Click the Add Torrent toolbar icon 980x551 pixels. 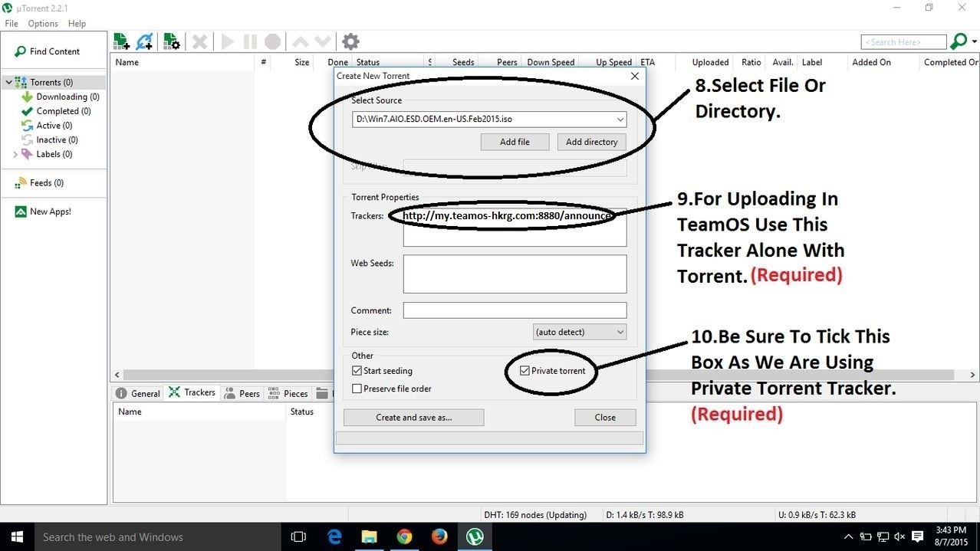tap(121, 41)
